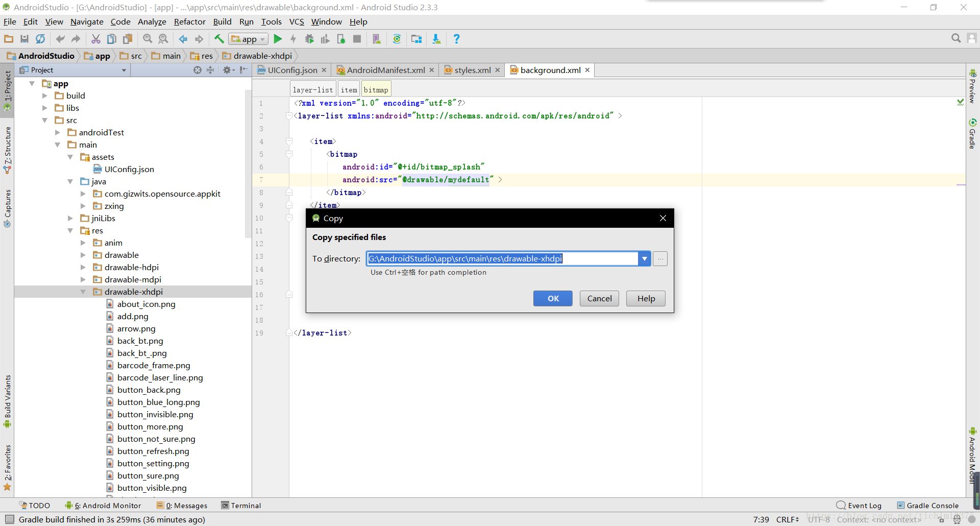
Task: Switch to the AndroidManifest.xml tab
Action: coord(386,70)
